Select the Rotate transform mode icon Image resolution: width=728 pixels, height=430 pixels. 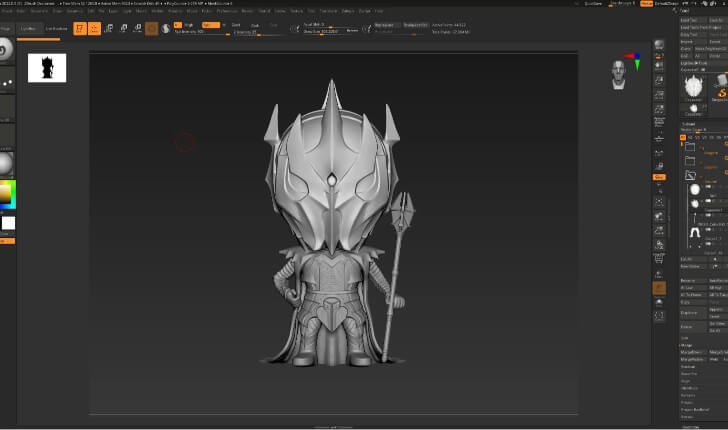pos(137,28)
